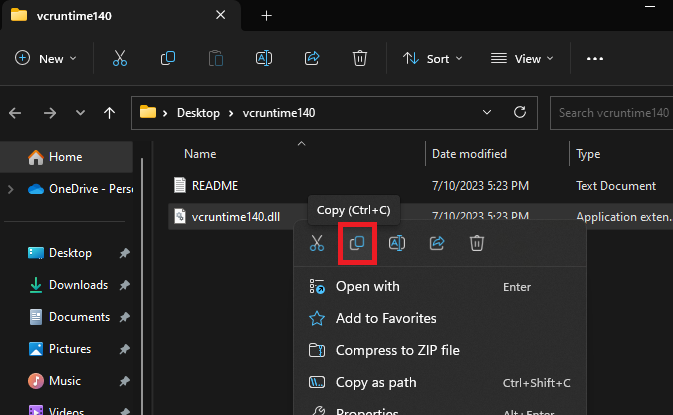Screen dimensions: 673x415
Task: Click the Rename icon in the top toolbar
Action: [264, 59]
